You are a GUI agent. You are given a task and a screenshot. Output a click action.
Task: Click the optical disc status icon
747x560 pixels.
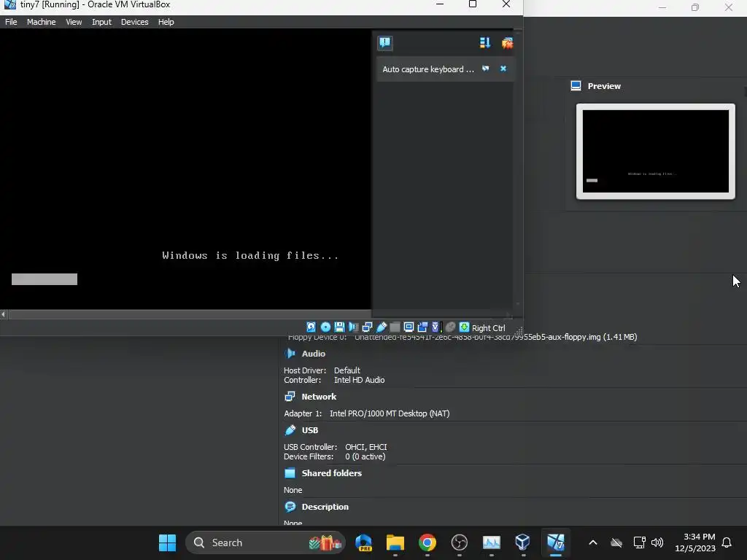click(325, 327)
